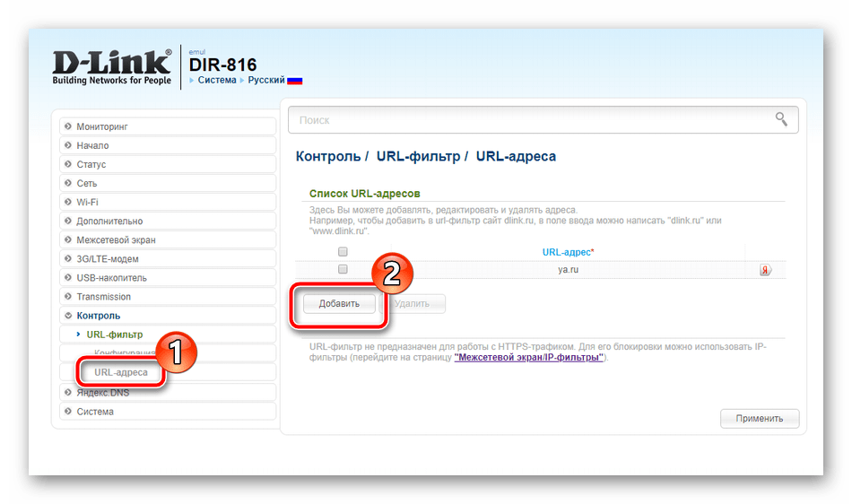Expand the Сеть menu section
The width and height of the screenshot is (852, 504).
(x=168, y=183)
